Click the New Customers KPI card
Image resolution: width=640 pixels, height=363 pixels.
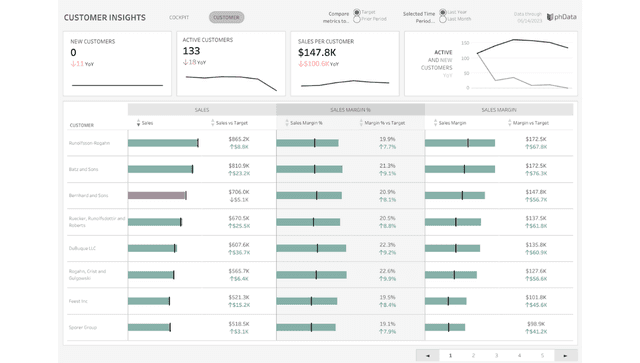click(x=117, y=64)
